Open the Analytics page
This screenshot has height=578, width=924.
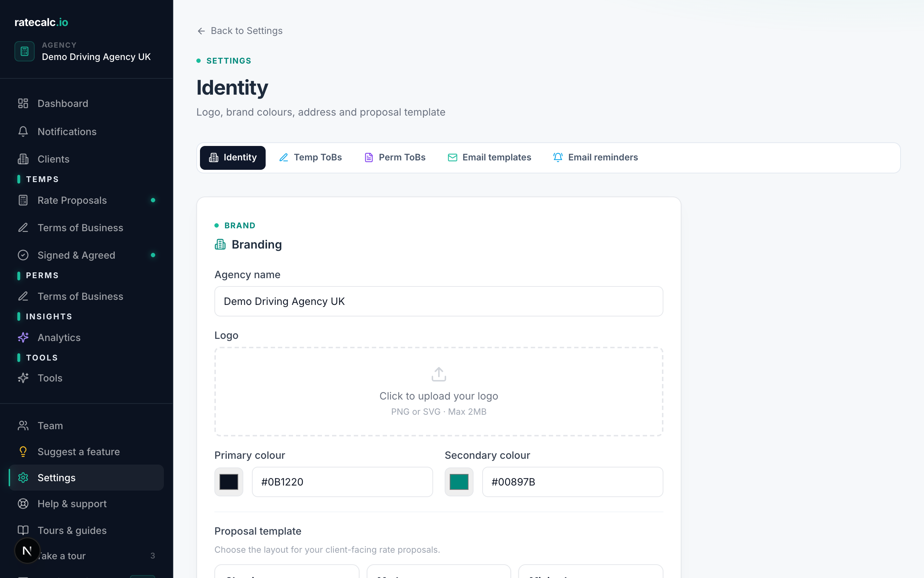pos(86,337)
